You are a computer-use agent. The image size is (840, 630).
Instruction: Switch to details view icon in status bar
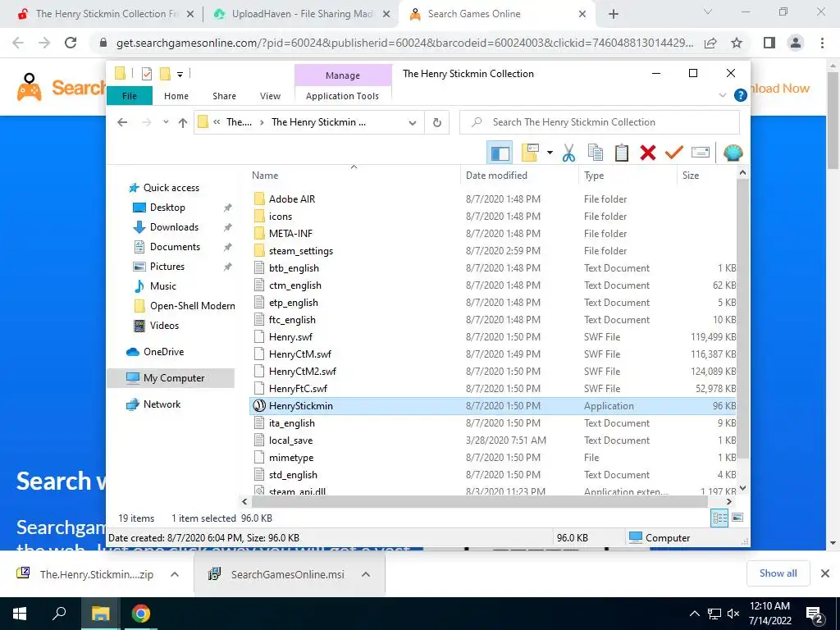pyautogui.click(x=719, y=518)
